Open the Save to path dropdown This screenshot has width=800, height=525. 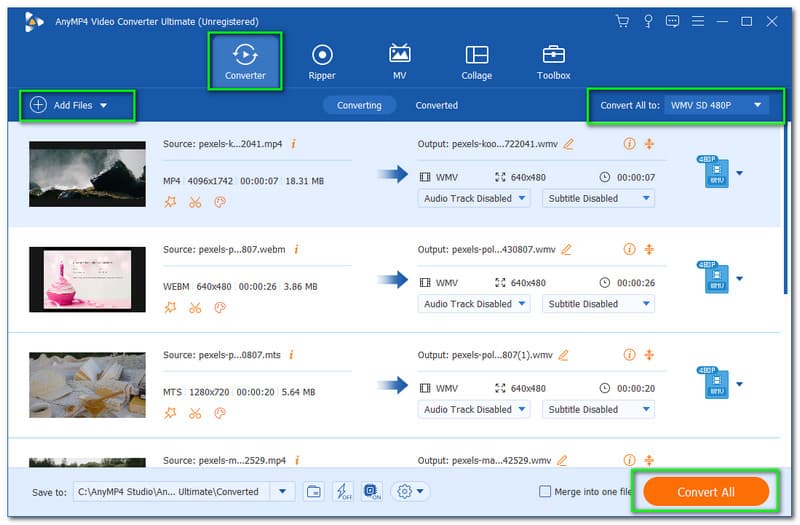(282, 492)
